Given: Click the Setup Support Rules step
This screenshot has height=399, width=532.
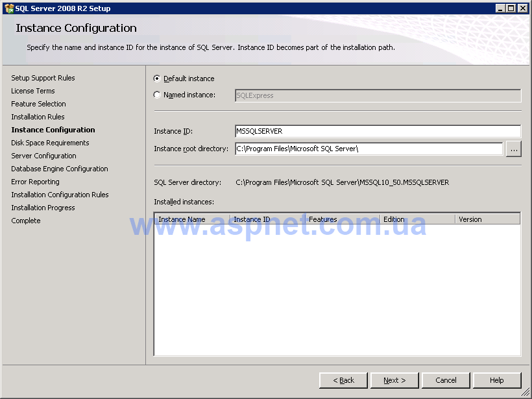Looking at the screenshot, I should point(43,78).
